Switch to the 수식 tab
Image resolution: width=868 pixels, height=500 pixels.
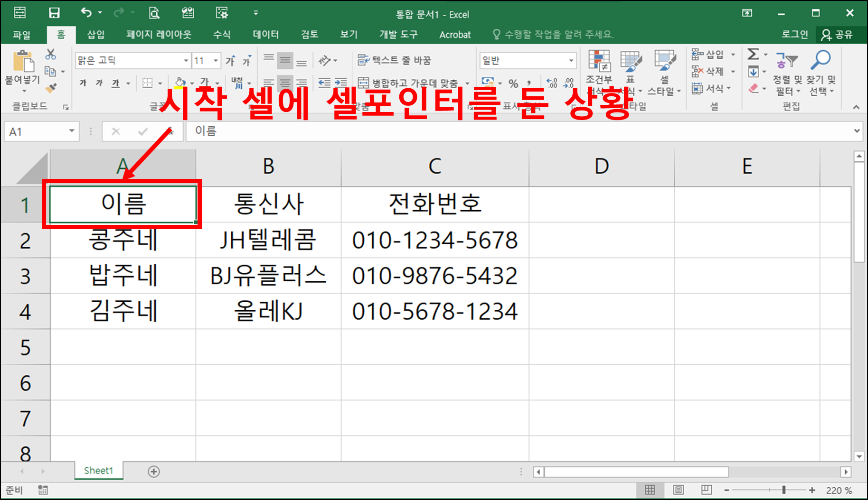point(221,35)
